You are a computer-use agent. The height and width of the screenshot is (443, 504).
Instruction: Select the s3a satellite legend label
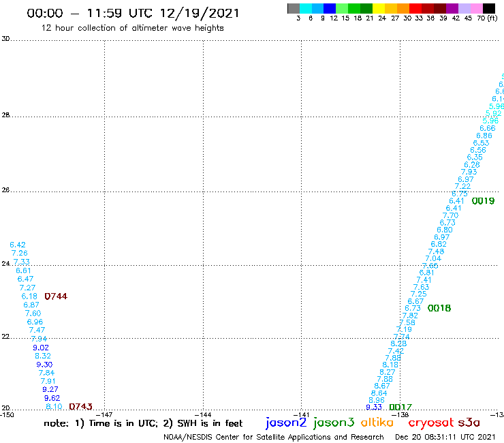pyautogui.click(x=469, y=423)
